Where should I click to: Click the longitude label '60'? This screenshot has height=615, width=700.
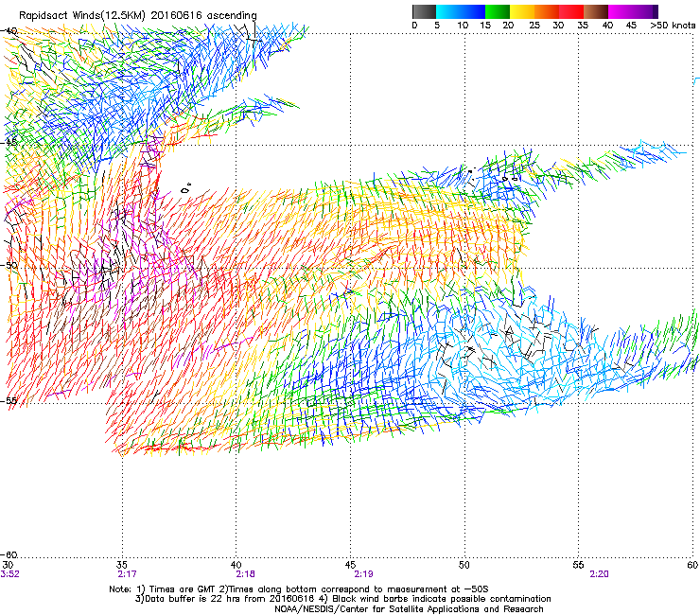tap(692, 565)
